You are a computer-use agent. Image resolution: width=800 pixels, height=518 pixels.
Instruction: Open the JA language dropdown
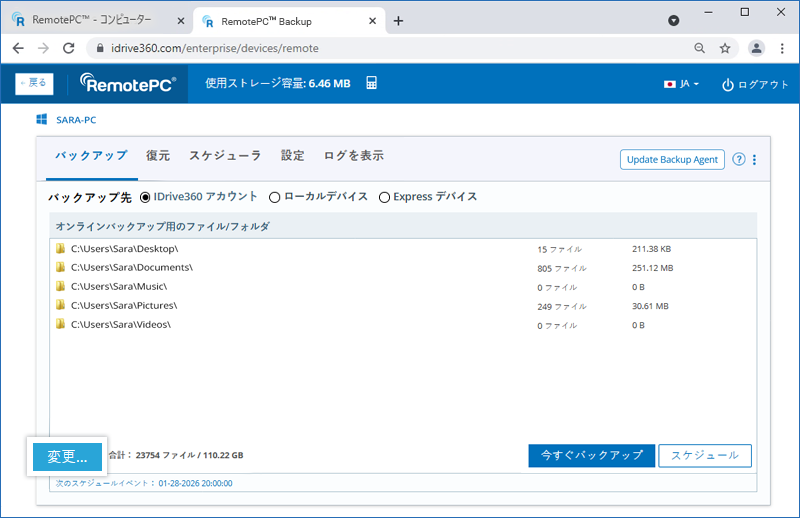coord(682,84)
